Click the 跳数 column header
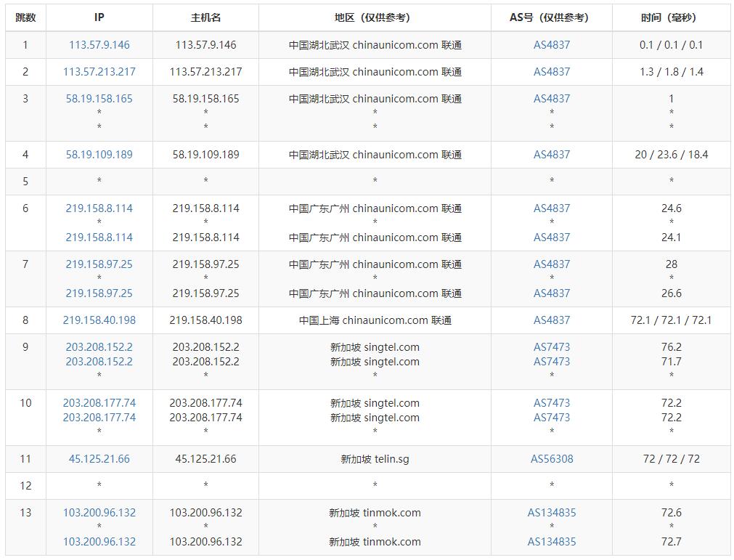Viewport: 734px width, 560px height. click(25, 17)
